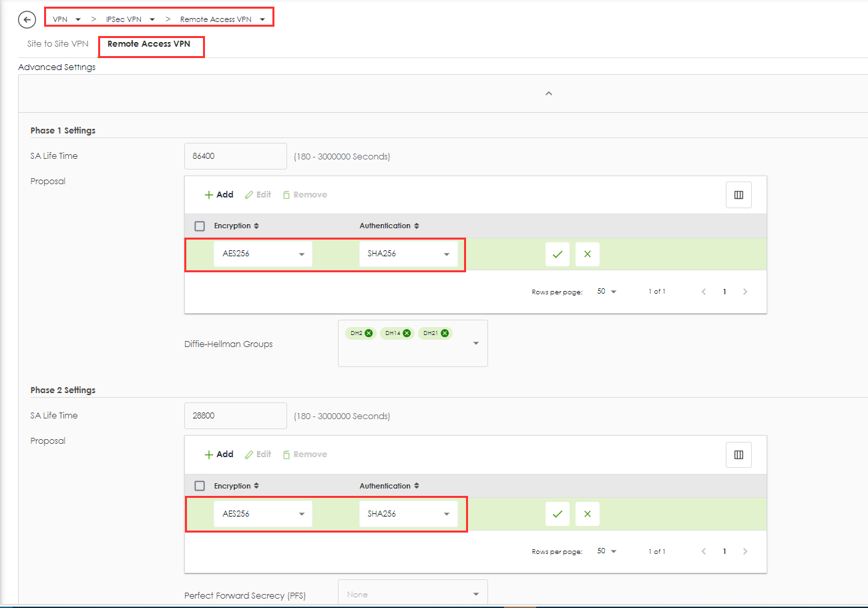Collapse the Advanced Settings section chevron
868x608 pixels.
tap(548, 93)
